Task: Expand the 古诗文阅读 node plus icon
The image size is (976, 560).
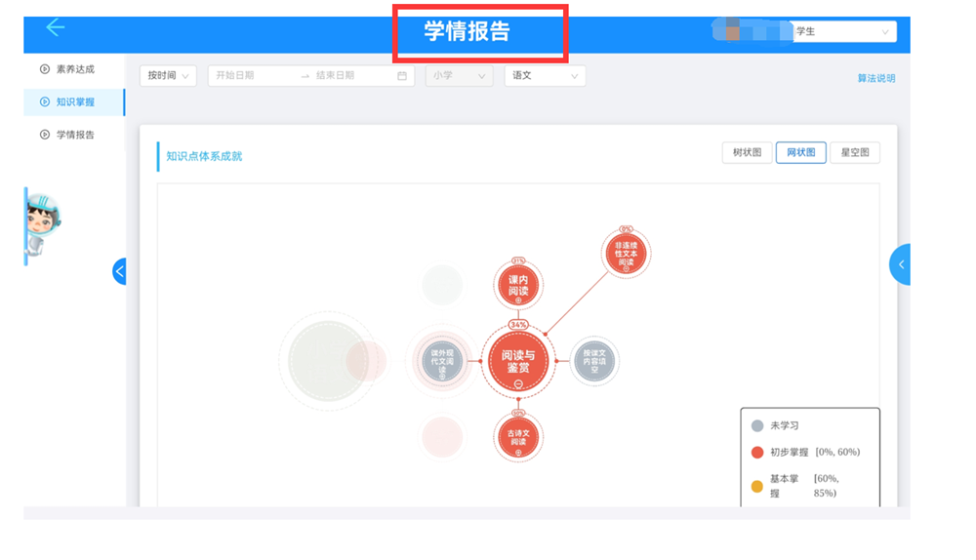Action: (518, 453)
